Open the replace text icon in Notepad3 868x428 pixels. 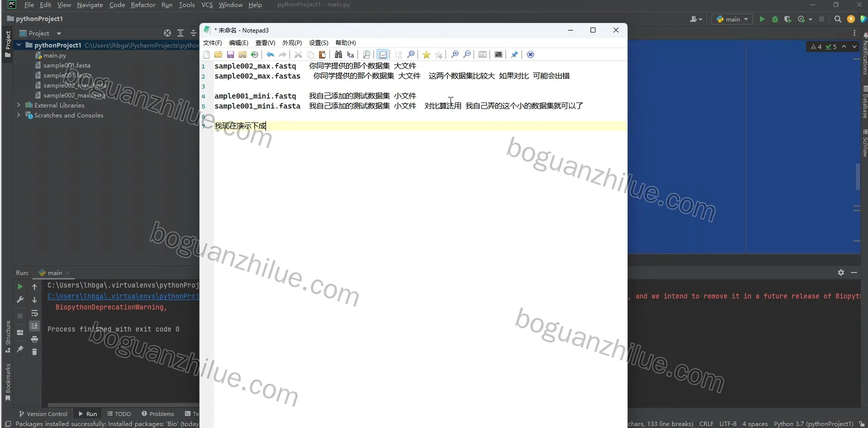tap(350, 54)
